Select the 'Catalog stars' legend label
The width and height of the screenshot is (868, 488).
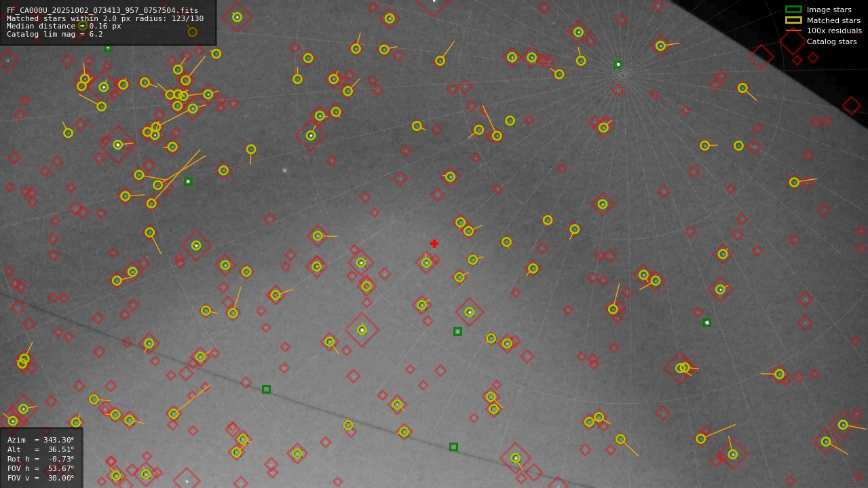(831, 41)
